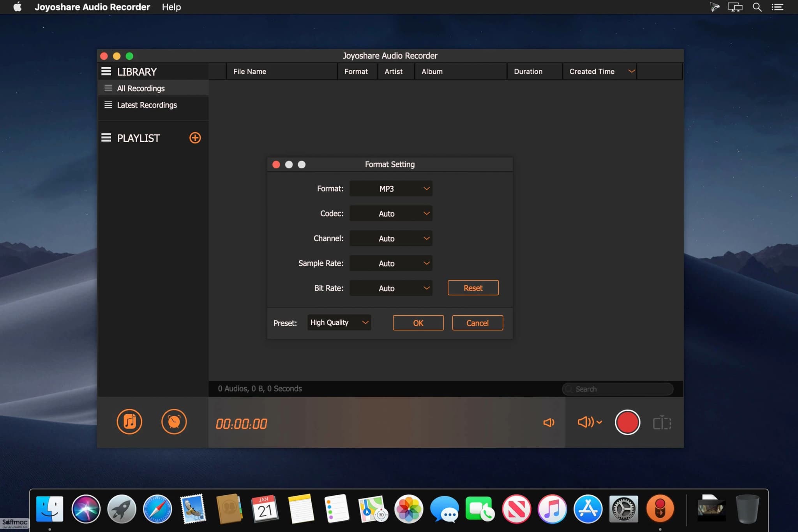Open Finder from the dock
Image resolution: width=798 pixels, height=532 pixels.
(x=49, y=509)
